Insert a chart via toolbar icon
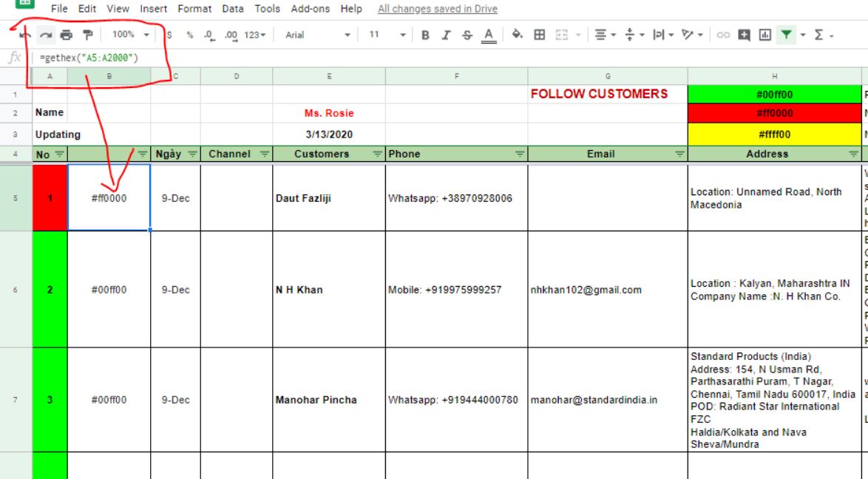The image size is (868, 479). click(x=764, y=35)
